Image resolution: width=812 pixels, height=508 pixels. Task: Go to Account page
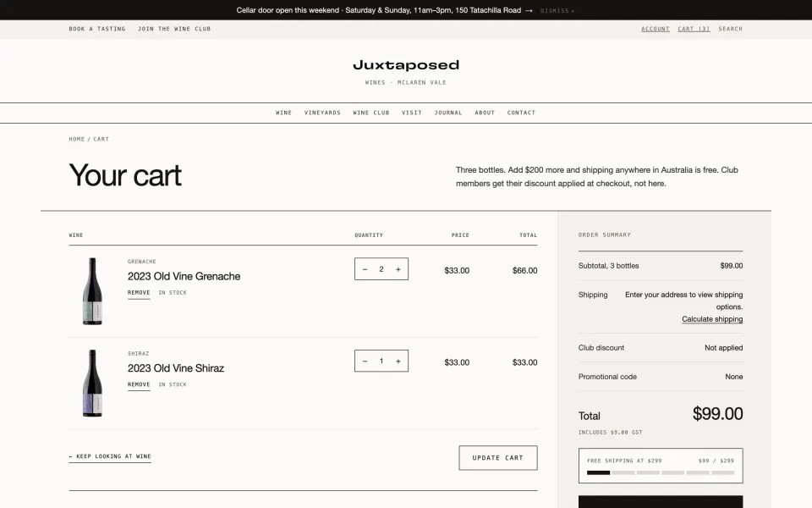[655, 29]
